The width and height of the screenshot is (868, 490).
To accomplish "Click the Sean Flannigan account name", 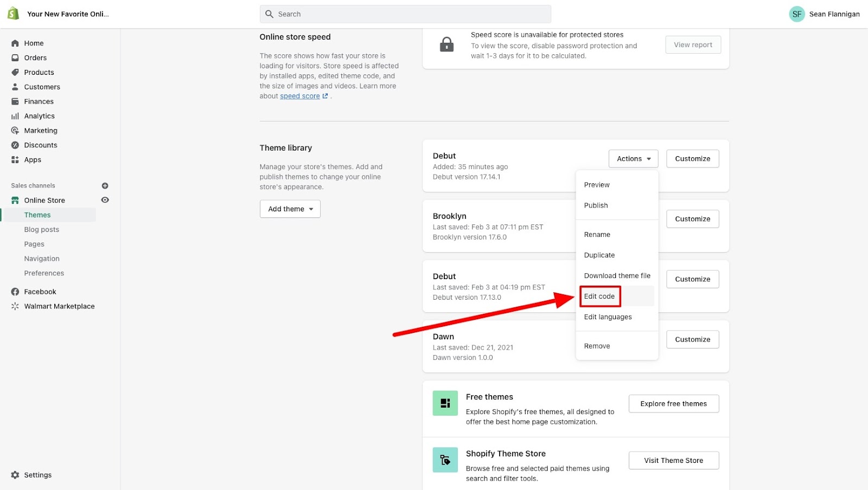I will pyautogui.click(x=834, y=14).
